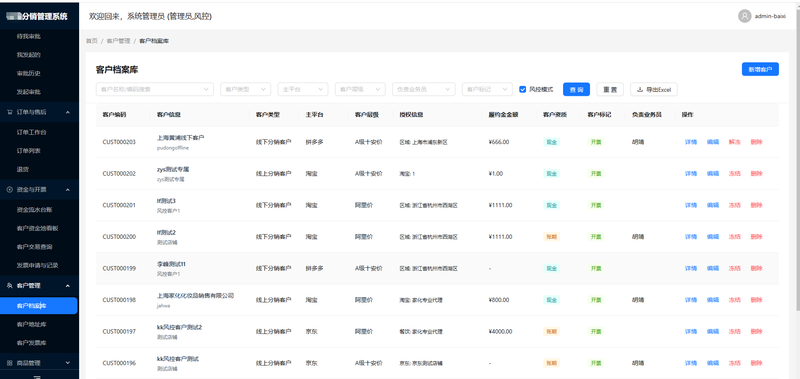The height and width of the screenshot is (379, 800).
Task: Click 冻结 for CUST000200
Action: (x=735, y=237)
